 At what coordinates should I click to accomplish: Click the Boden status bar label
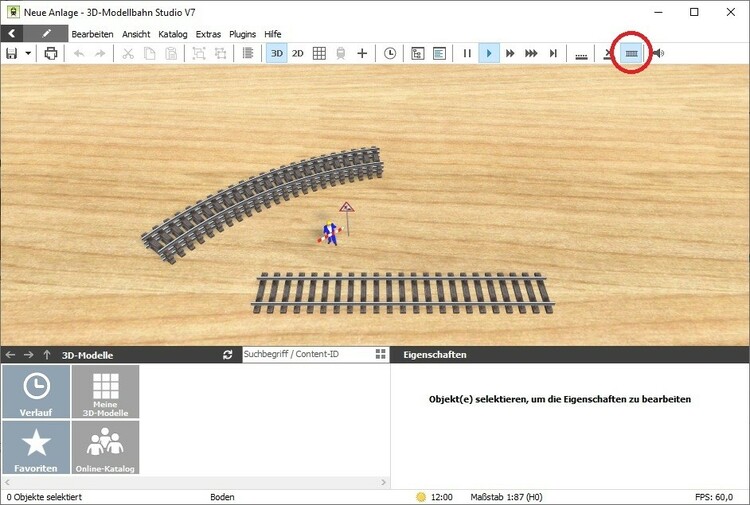pyautogui.click(x=222, y=497)
